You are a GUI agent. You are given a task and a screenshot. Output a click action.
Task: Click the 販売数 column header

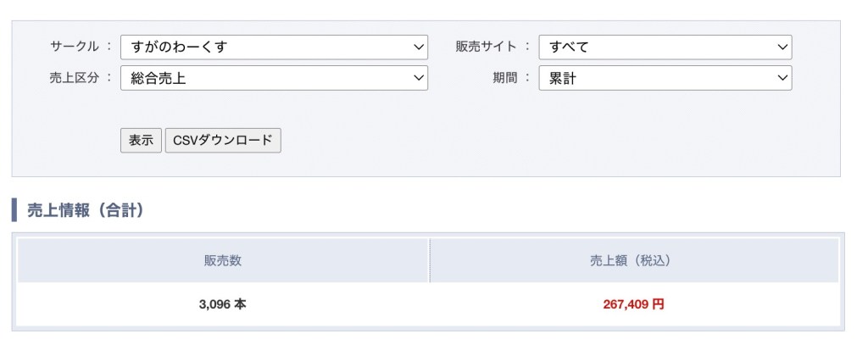[x=223, y=261]
